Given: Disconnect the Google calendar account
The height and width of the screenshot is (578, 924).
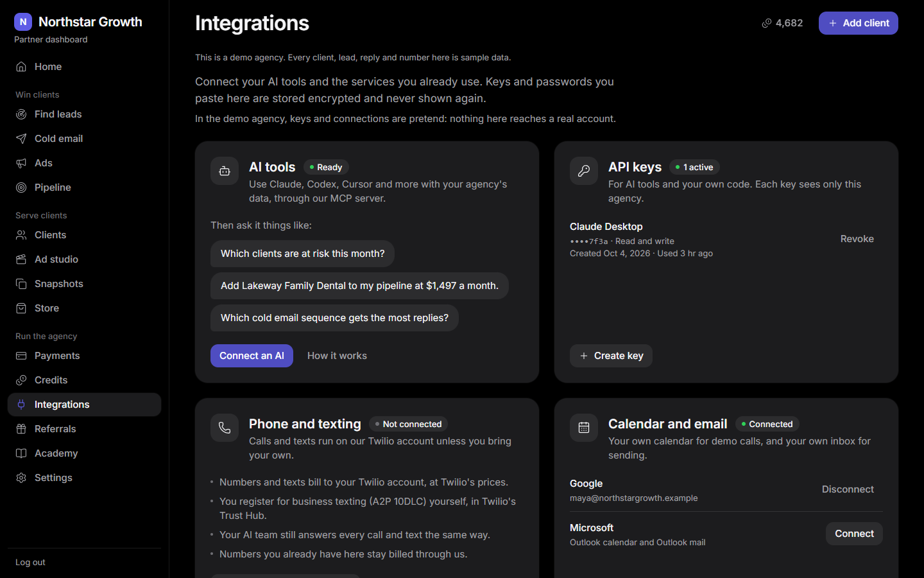Looking at the screenshot, I should 848,489.
